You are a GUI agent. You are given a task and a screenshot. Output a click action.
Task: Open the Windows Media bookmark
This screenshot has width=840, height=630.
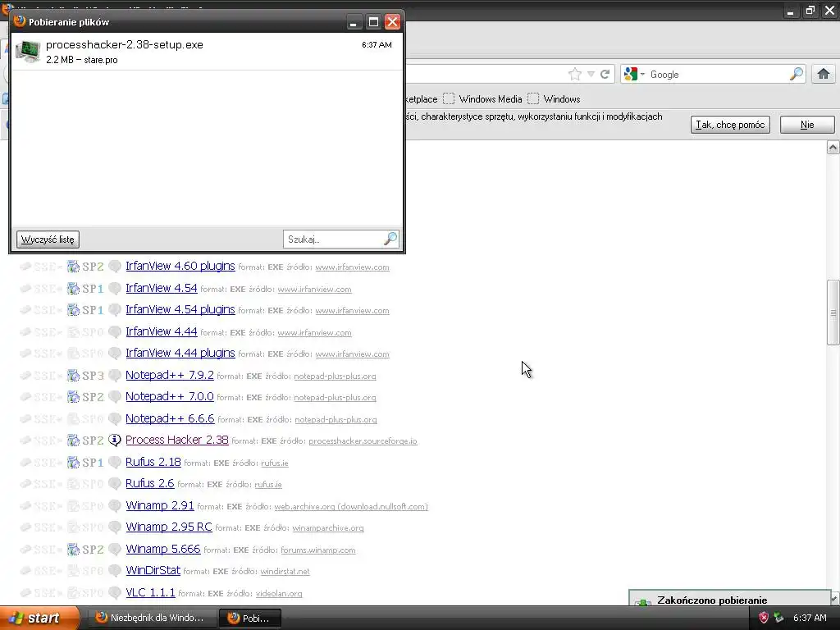tap(482, 98)
